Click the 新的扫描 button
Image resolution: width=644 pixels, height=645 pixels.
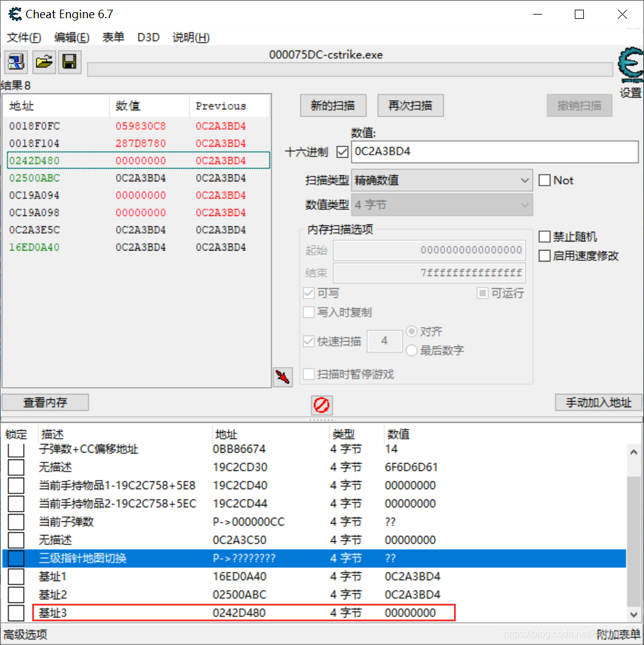[x=333, y=106]
